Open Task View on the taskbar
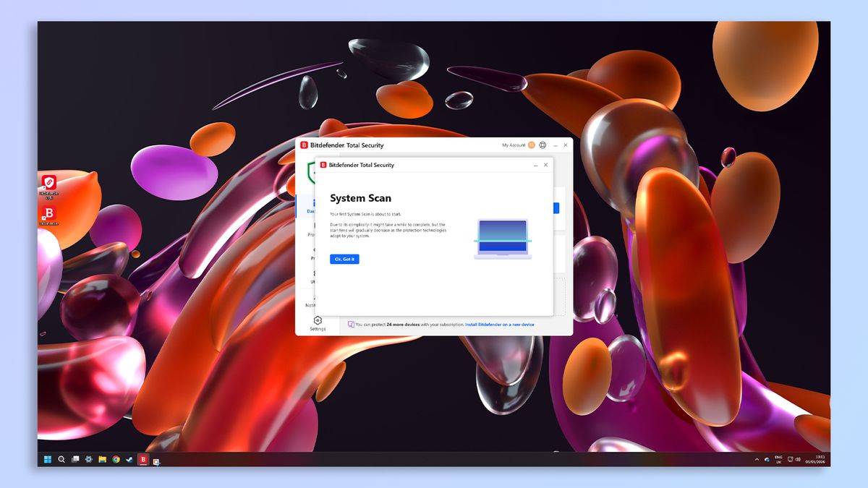 (x=75, y=459)
